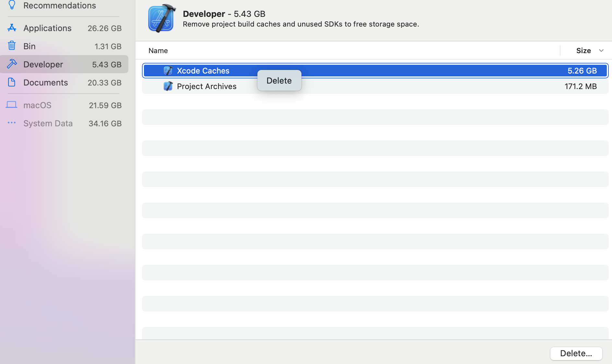The width and height of the screenshot is (612, 364).
Task: Click the Developer hammer sidebar icon
Action: pos(12,64)
